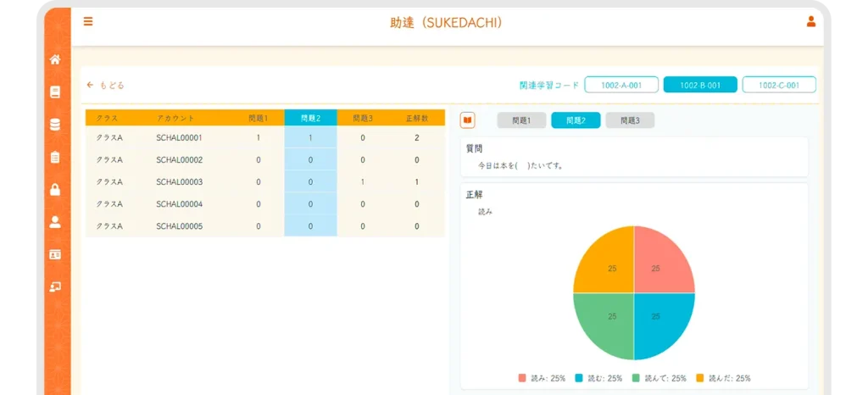Viewport: 868px width, 395px height.
Task: Open the teacher board icon in the sidebar
Action: (x=55, y=287)
